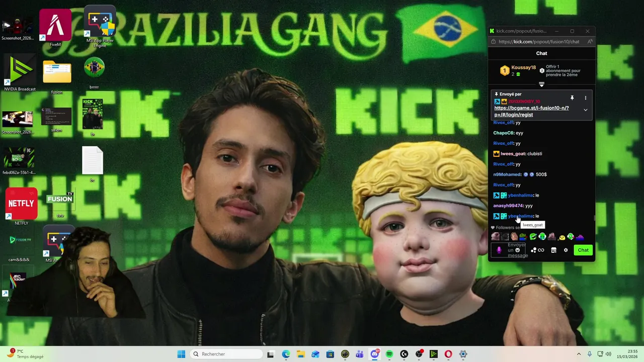Open MSI App Player Engine shortcut
Screen dimensions: 644x362
(x=100, y=26)
